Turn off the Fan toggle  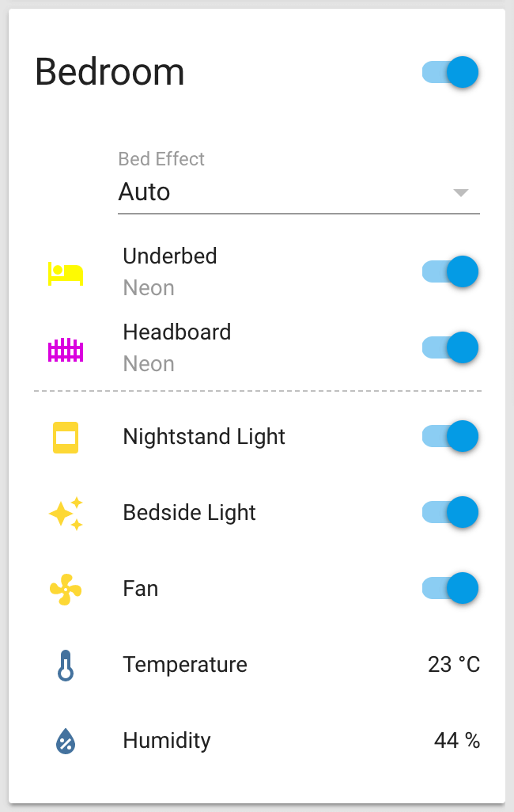(450, 588)
